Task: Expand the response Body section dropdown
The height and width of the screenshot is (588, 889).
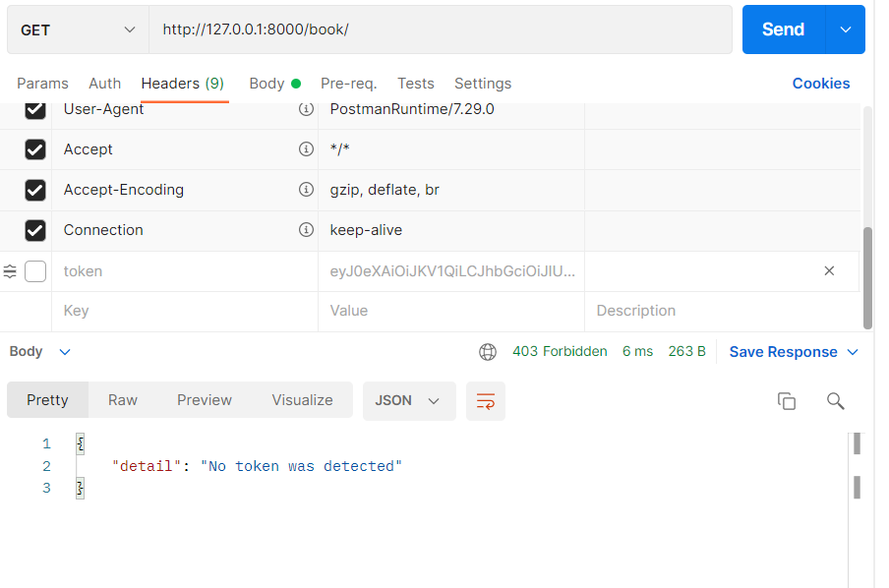Action: coord(65,352)
